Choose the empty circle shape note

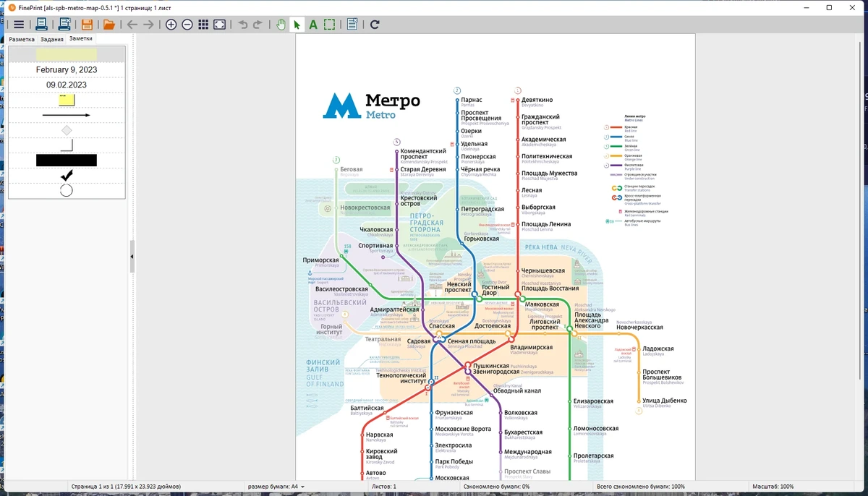pos(67,191)
